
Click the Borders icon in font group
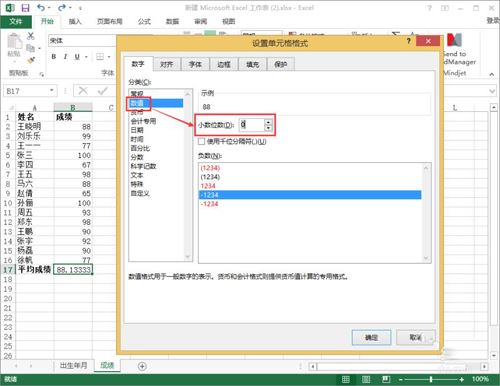100,57
